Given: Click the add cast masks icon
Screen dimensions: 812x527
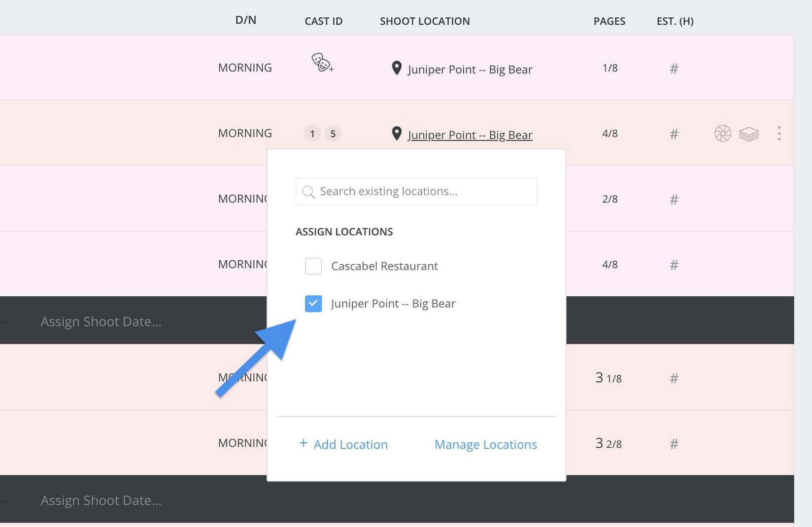Looking at the screenshot, I should click(322, 63).
